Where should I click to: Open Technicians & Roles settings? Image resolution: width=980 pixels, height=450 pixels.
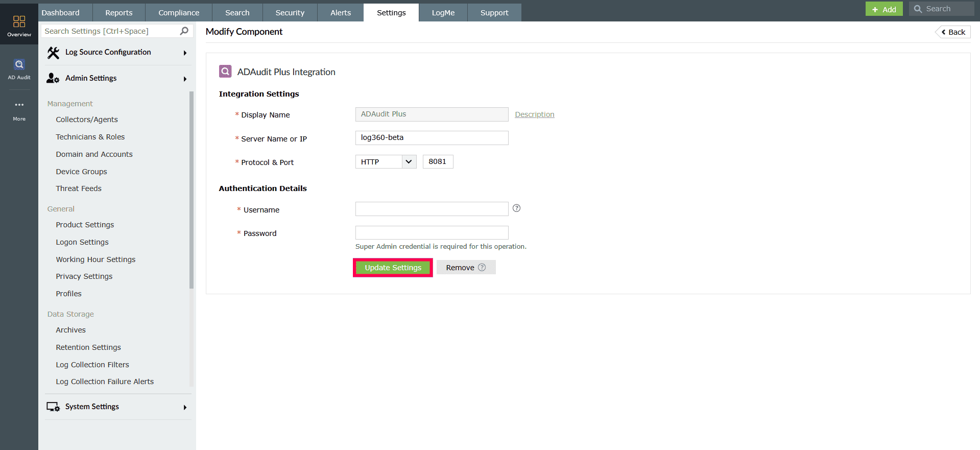[x=90, y=137]
